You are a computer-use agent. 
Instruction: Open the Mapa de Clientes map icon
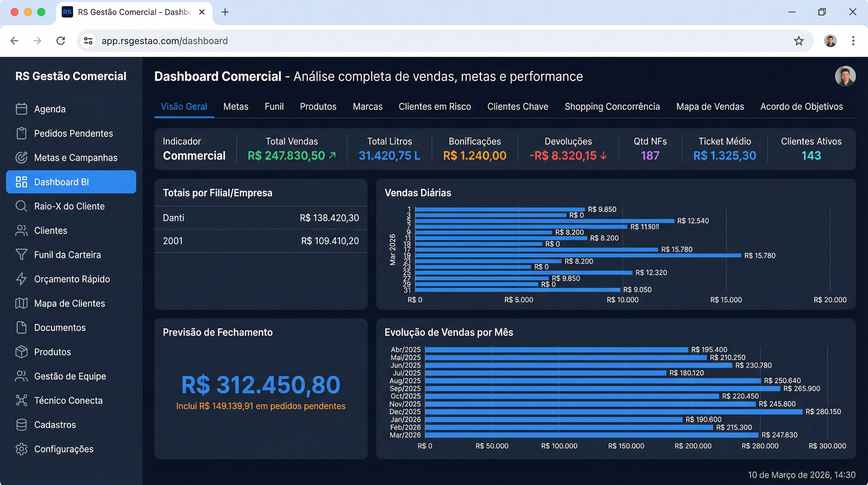click(21, 303)
